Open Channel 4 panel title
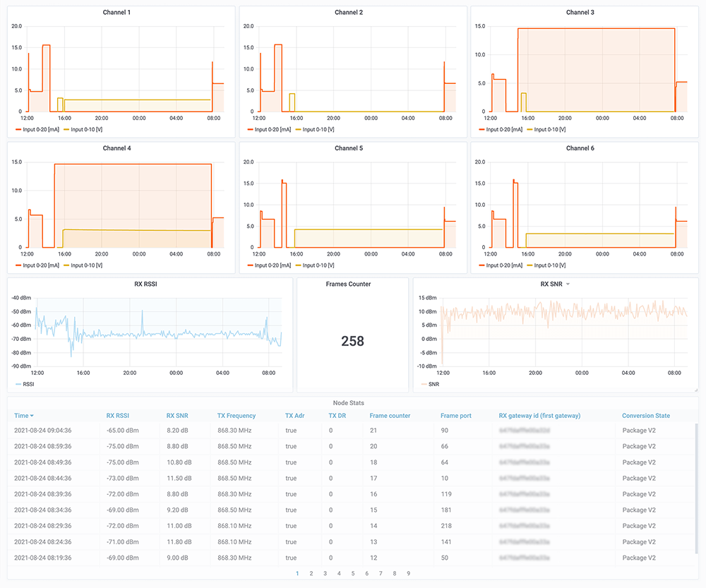 pos(116,148)
